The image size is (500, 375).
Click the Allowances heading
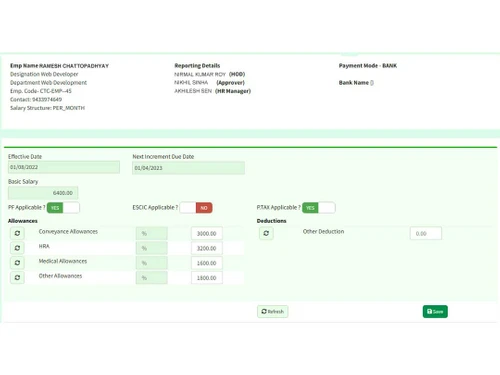(23, 221)
